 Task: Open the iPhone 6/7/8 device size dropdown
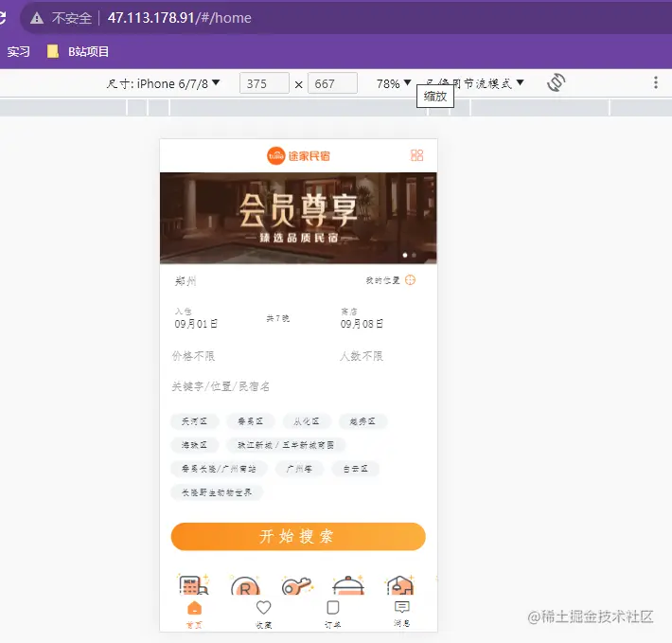click(x=163, y=83)
